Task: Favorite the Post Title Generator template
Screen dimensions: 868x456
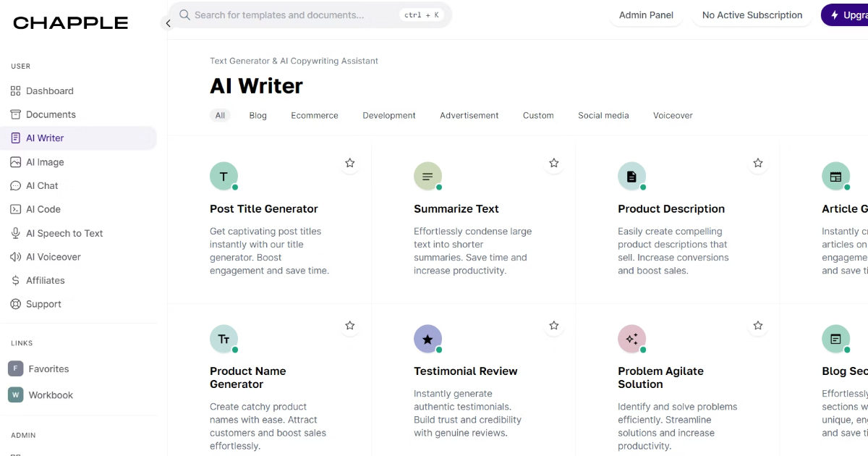Action: [350, 163]
